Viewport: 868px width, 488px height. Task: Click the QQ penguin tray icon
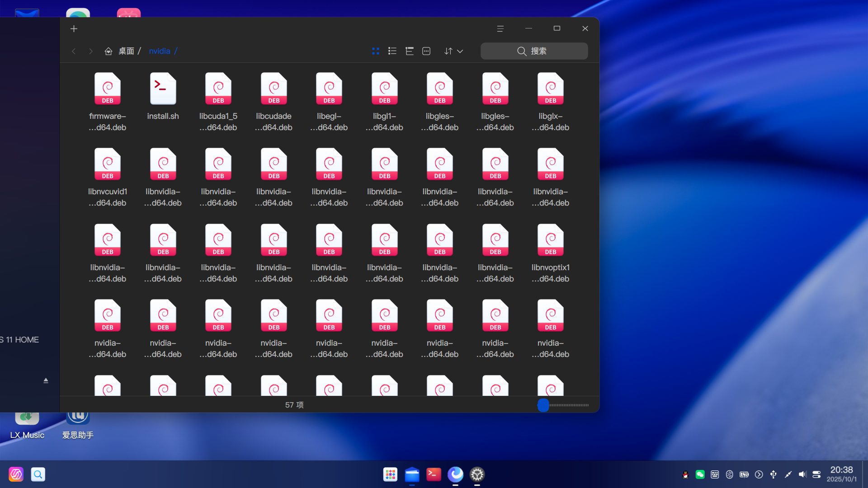coord(685,474)
